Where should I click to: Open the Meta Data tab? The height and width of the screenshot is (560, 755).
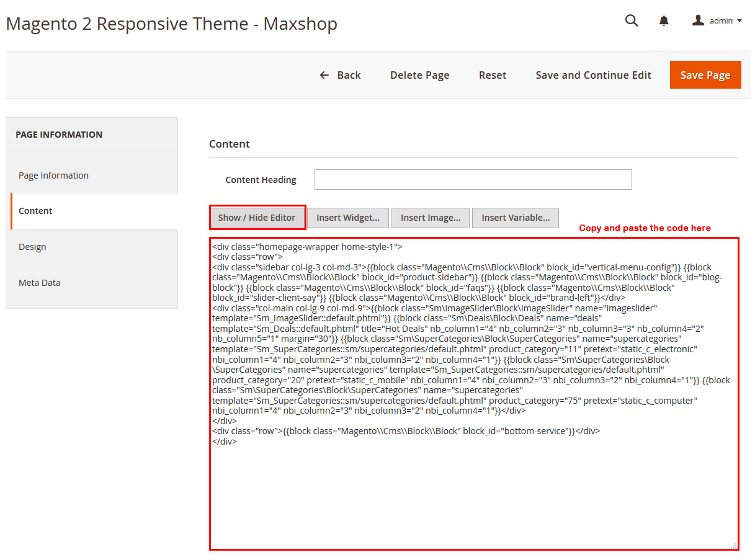(x=92, y=283)
